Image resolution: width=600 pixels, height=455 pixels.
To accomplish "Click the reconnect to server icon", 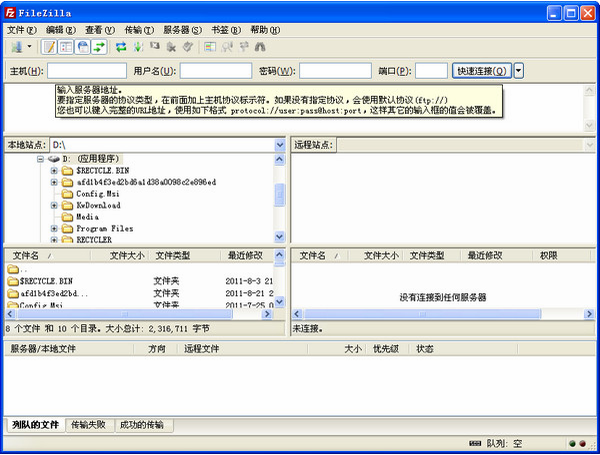I will coord(188,47).
